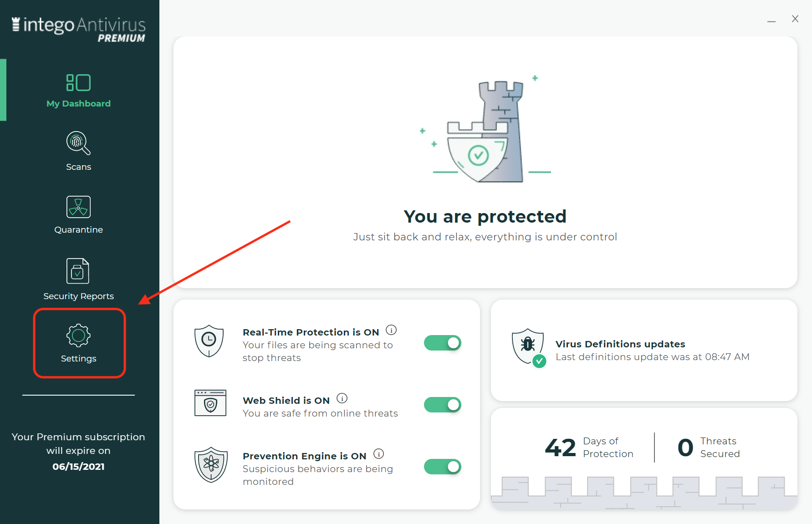Viewport: 812px width, 524px height.
Task: Select the Security Reports menu label
Action: tap(78, 296)
